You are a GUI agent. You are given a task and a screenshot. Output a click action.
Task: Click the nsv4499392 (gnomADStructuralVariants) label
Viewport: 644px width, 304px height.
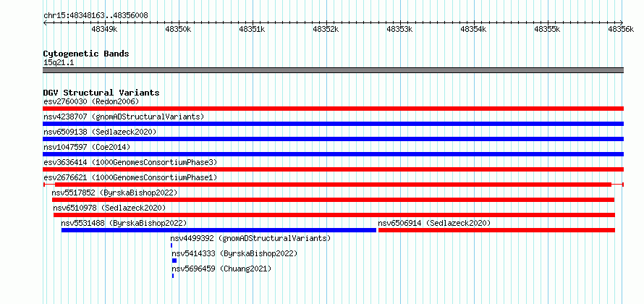coord(250,238)
